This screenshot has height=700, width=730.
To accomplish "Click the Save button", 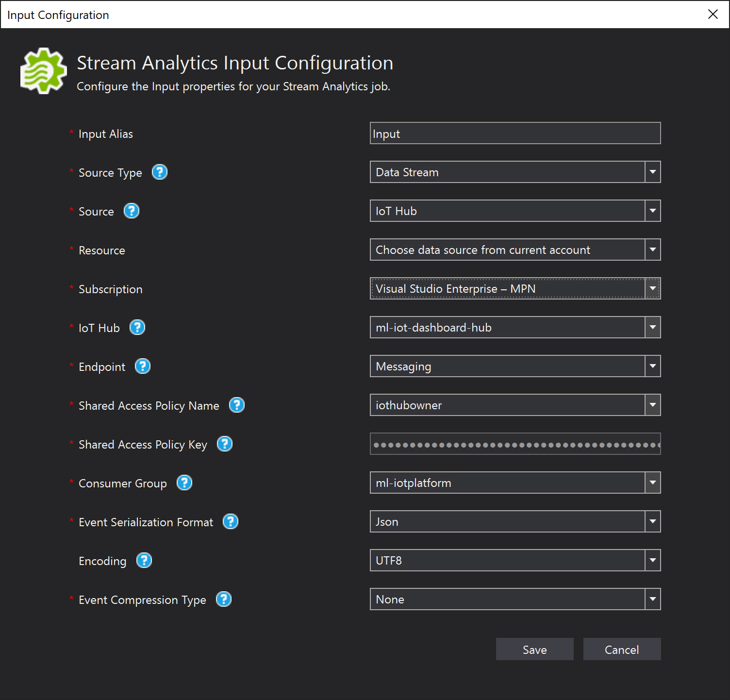I will pyautogui.click(x=534, y=649).
